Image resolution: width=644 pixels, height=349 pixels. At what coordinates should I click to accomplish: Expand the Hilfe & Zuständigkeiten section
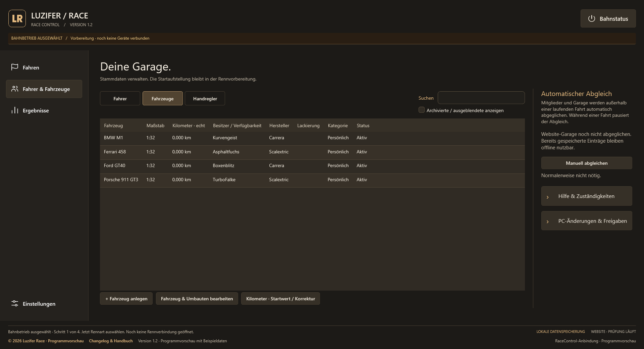click(x=587, y=196)
